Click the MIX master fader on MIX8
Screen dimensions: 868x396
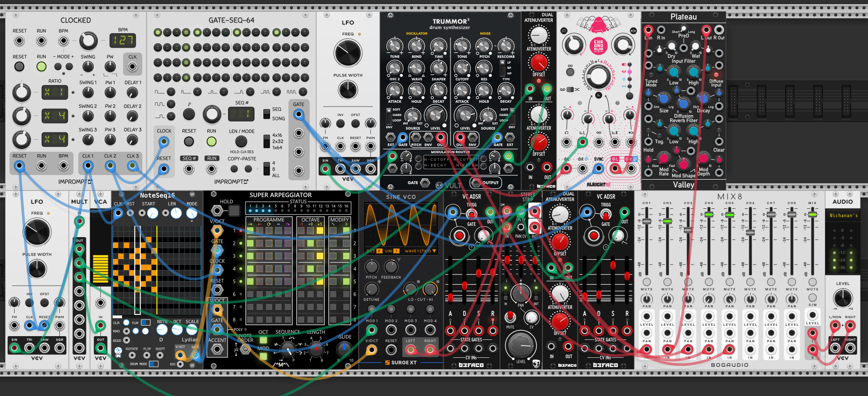(x=812, y=214)
